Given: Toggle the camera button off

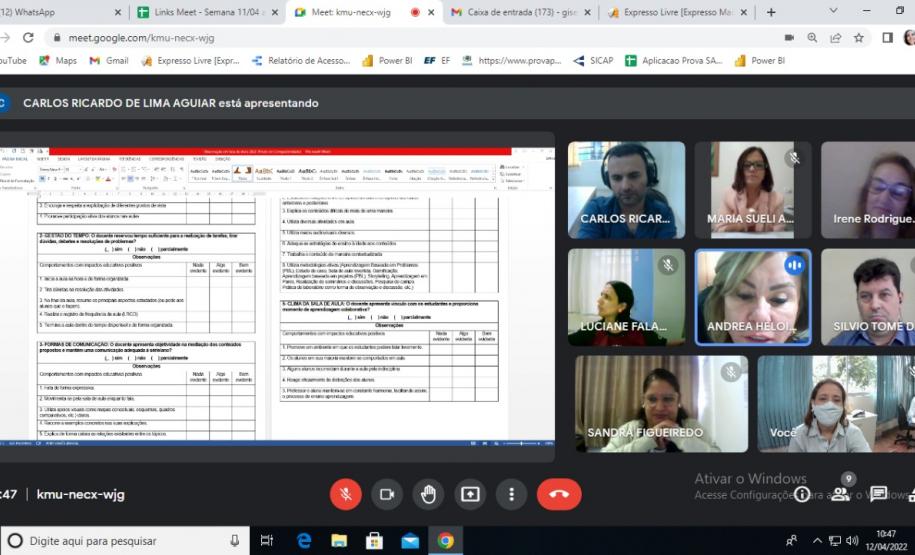Looking at the screenshot, I should (387, 494).
